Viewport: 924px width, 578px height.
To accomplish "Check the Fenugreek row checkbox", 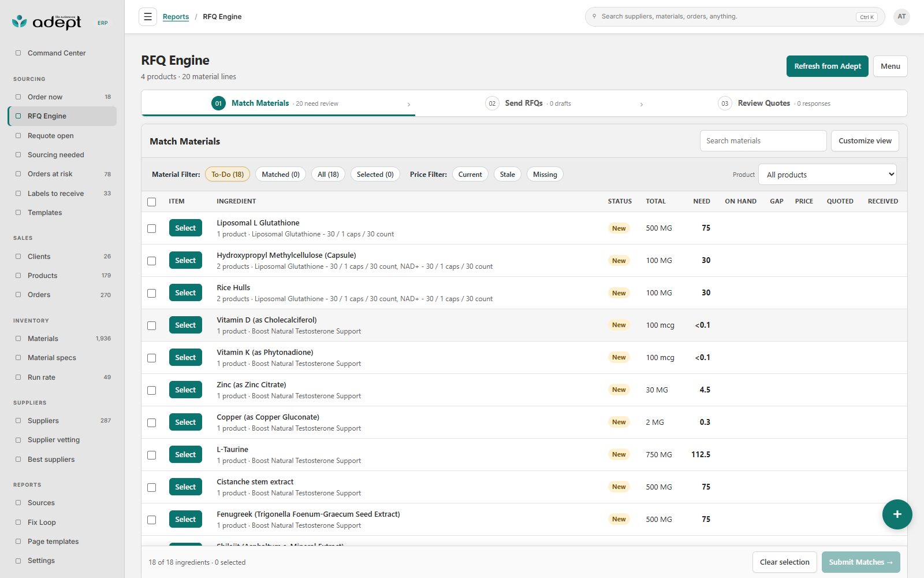I will point(152,520).
